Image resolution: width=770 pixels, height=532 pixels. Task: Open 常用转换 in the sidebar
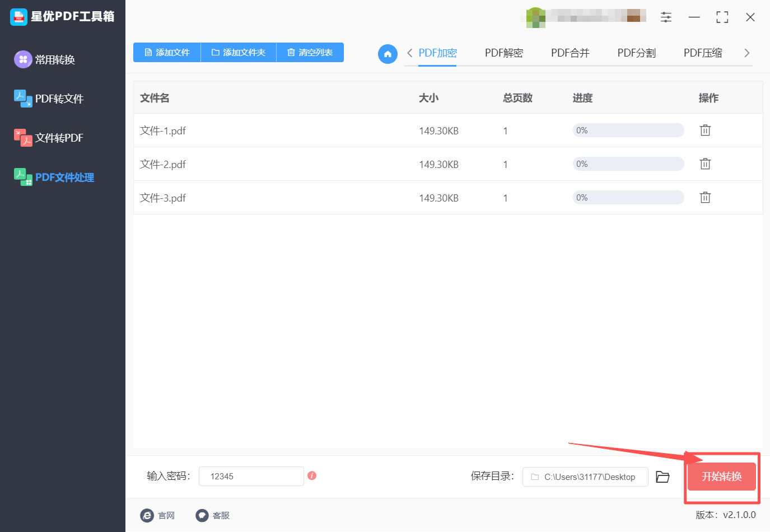[45, 59]
